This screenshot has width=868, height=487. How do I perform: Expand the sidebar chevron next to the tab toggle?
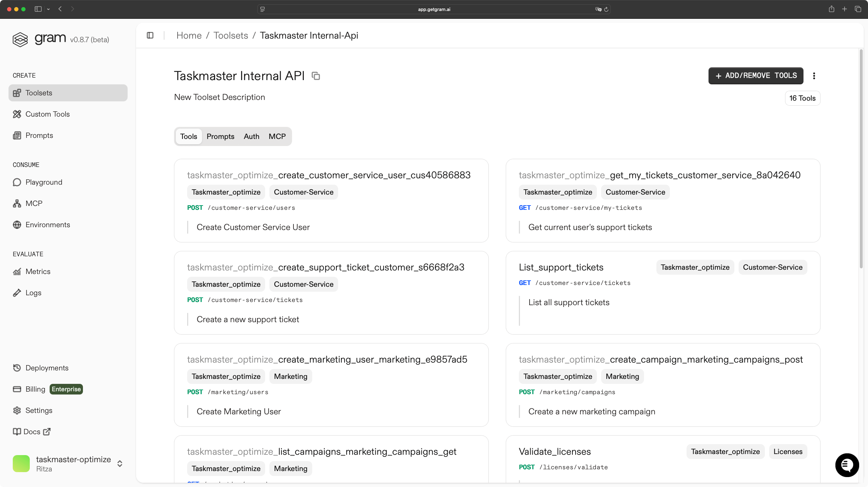coord(48,9)
